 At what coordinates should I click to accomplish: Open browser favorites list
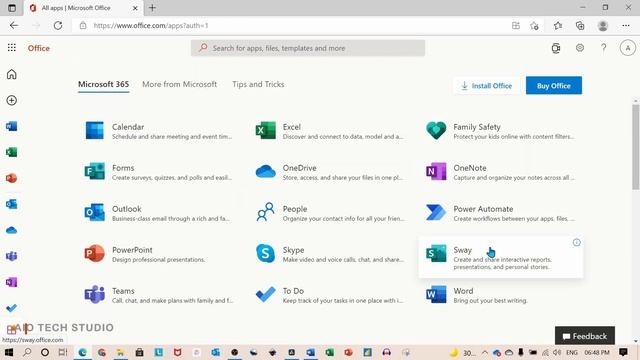(558, 26)
